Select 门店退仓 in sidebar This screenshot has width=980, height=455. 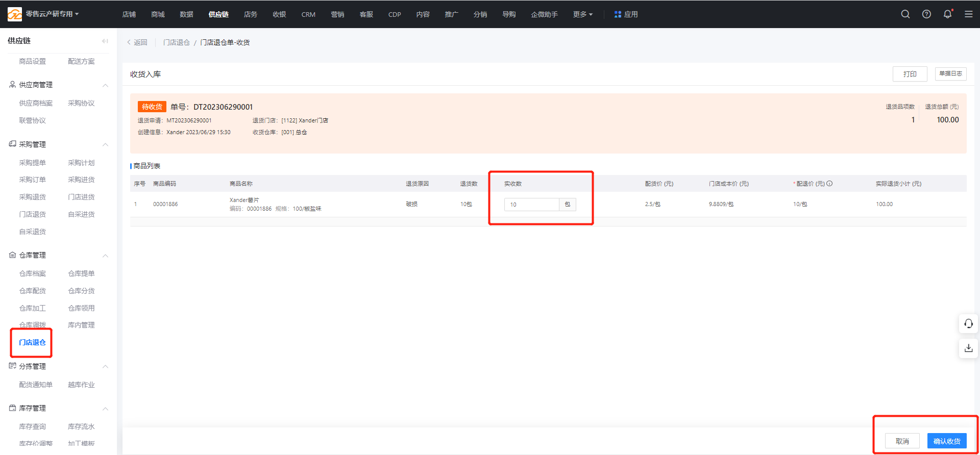(x=32, y=342)
